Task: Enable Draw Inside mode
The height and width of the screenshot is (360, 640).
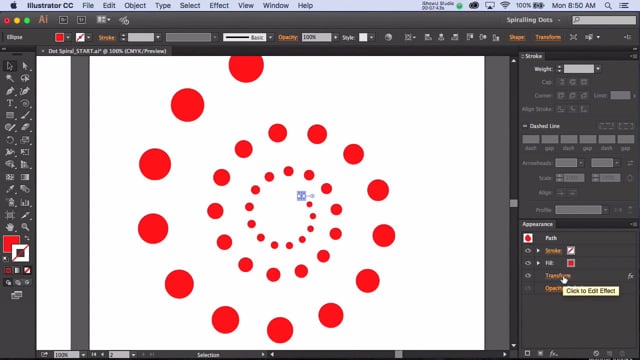Action: [27, 282]
